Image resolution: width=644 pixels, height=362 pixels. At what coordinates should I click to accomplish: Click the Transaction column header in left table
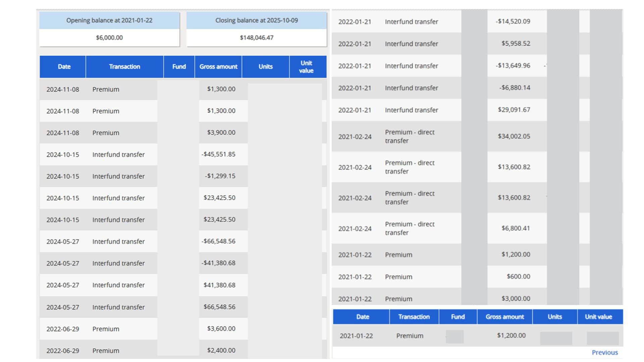(124, 67)
